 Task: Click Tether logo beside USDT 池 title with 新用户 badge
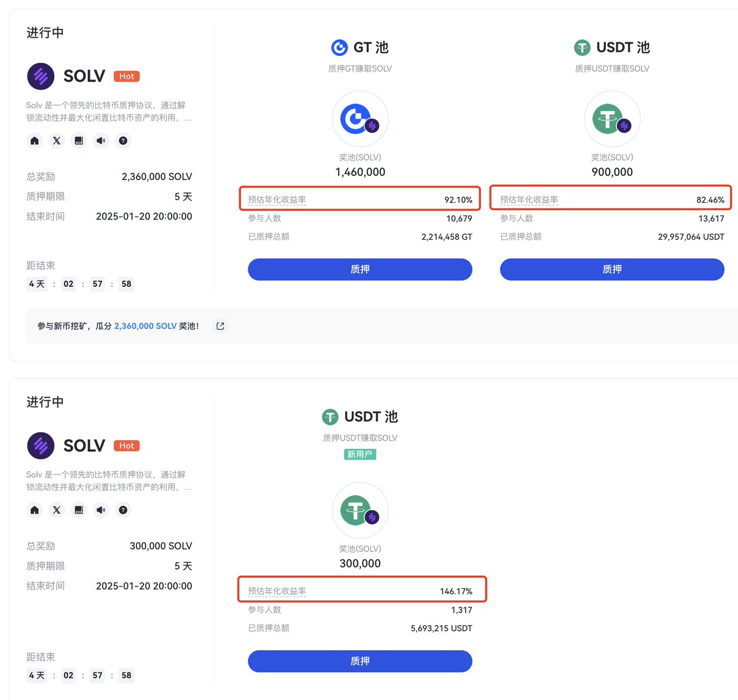pyautogui.click(x=330, y=417)
